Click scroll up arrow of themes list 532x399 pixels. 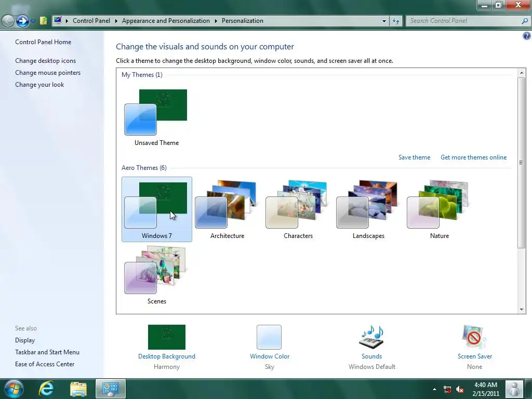click(x=522, y=73)
